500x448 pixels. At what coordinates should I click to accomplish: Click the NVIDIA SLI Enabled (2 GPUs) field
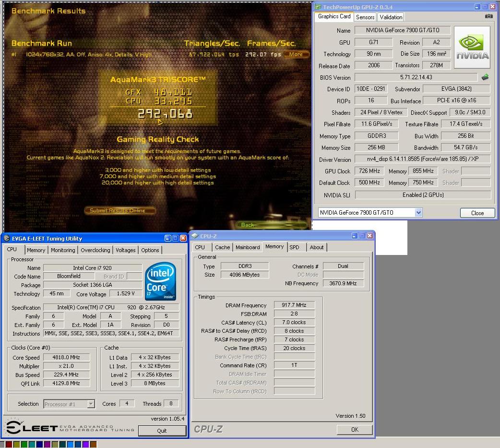tap(423, 194)
